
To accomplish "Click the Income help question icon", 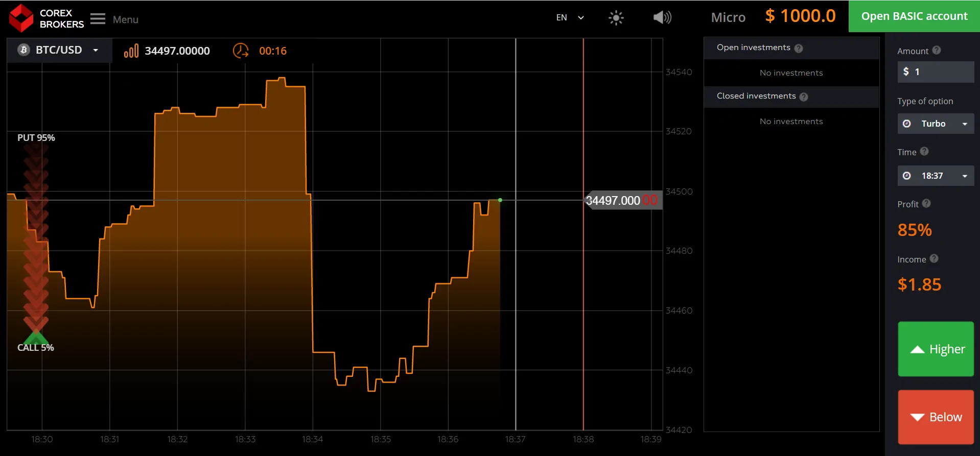I will click(934, 258).
